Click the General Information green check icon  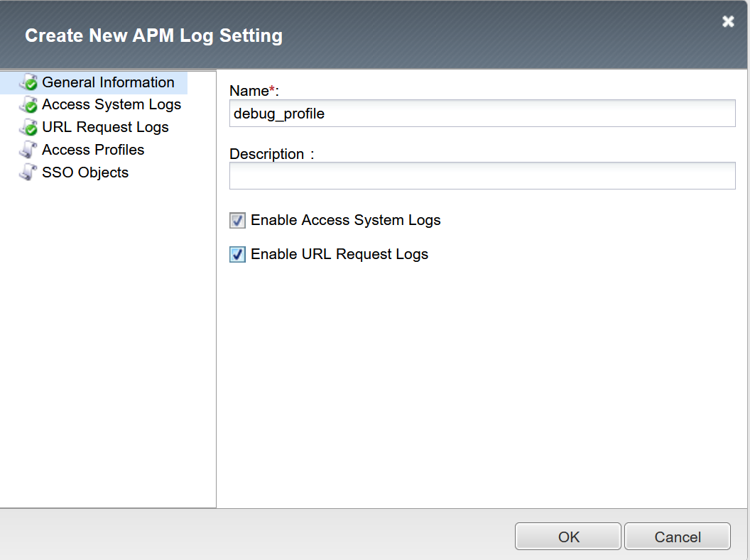[x=29, y=82]
